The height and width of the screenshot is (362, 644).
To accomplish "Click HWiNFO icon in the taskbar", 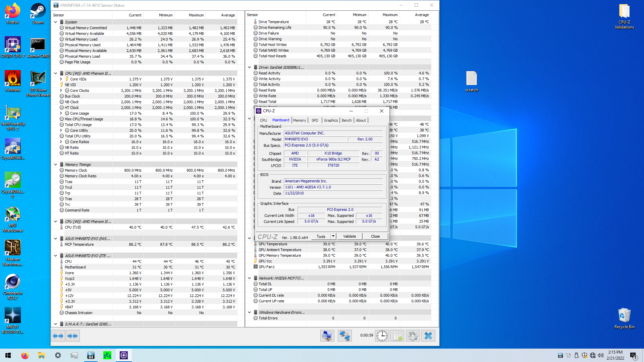I will click(91, 355).
